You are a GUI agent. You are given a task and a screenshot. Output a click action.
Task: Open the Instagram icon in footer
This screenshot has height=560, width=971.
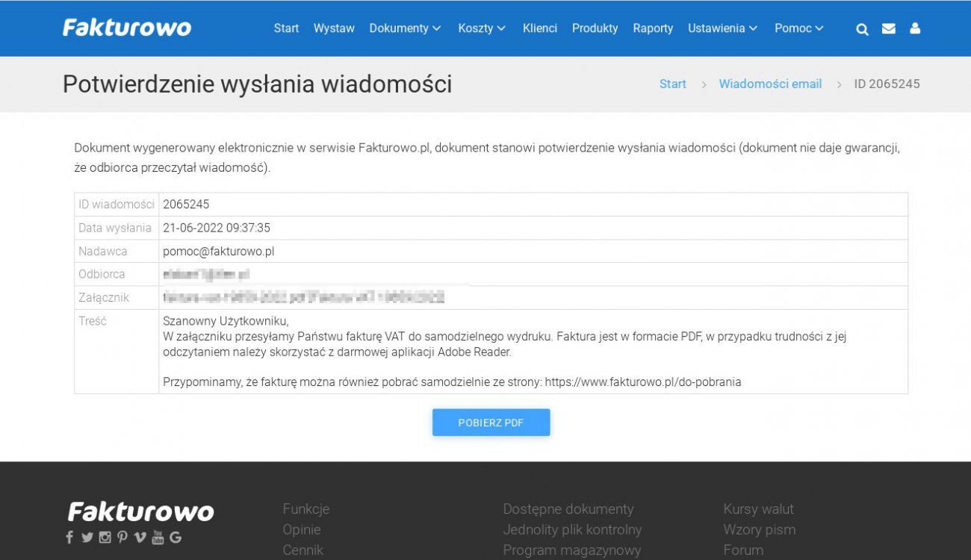105,537
